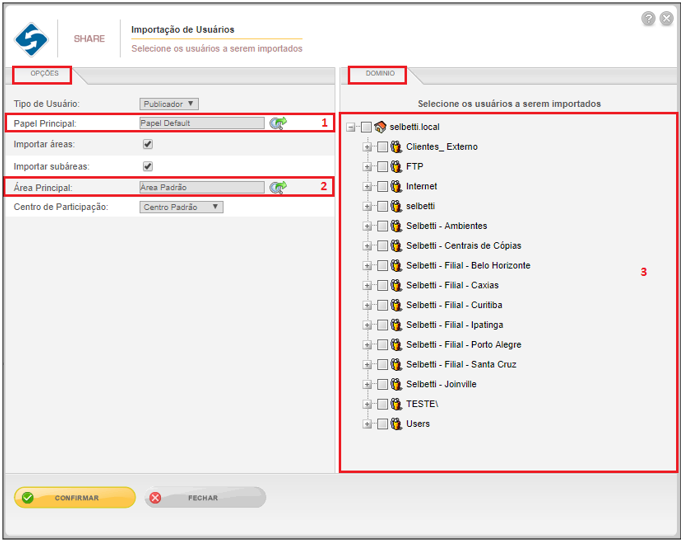This screenshot has width=681, height=542.
Task: Click the Área Principal input field
Action: [202, 187]
